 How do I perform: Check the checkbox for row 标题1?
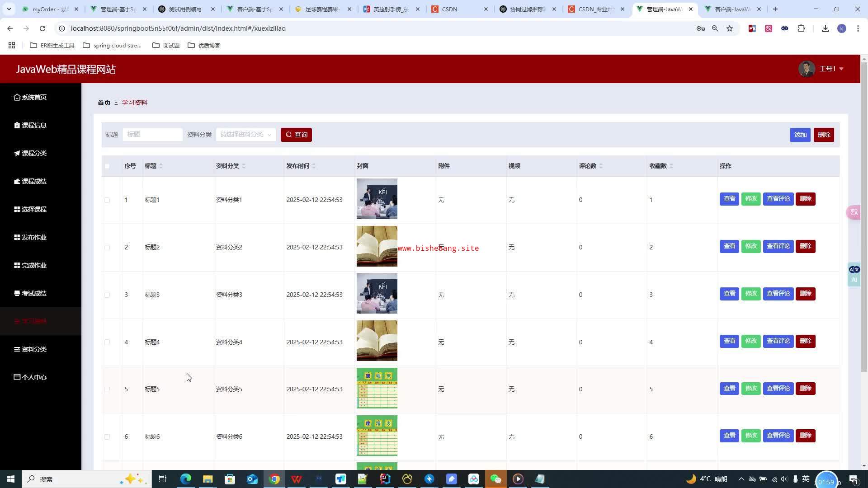coord(107,200)
